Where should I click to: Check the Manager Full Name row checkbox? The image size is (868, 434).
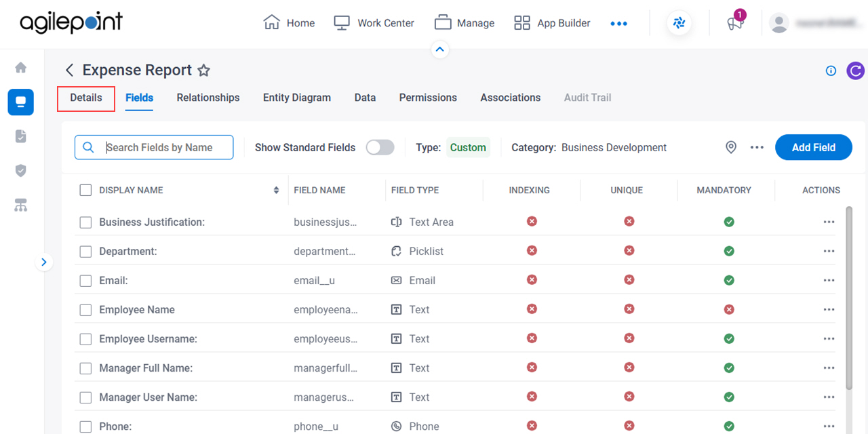click(x=85, y=368)
